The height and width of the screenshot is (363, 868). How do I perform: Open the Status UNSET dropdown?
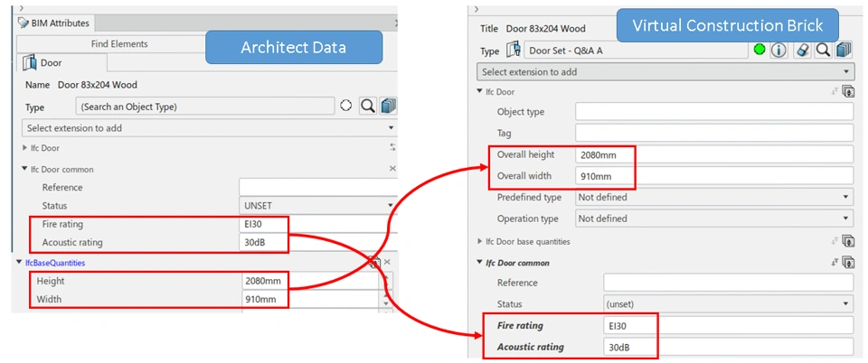[317, 206]
